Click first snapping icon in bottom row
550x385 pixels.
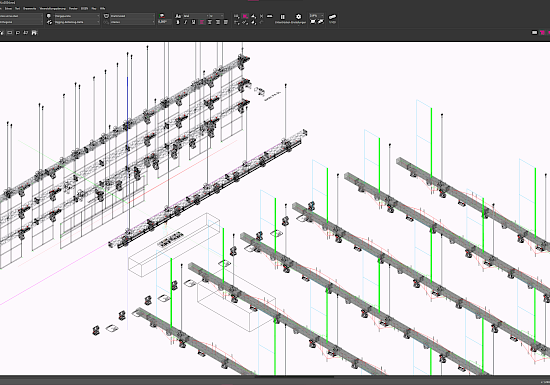(237, 22)
